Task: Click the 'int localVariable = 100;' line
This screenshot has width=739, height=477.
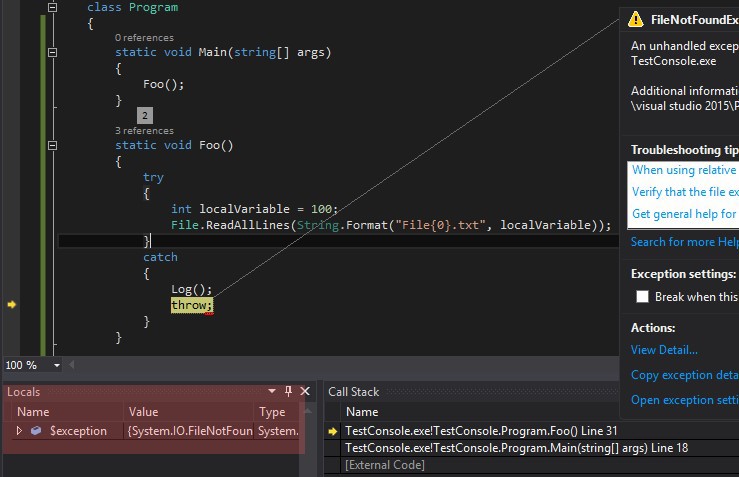Action: point(255,209)
